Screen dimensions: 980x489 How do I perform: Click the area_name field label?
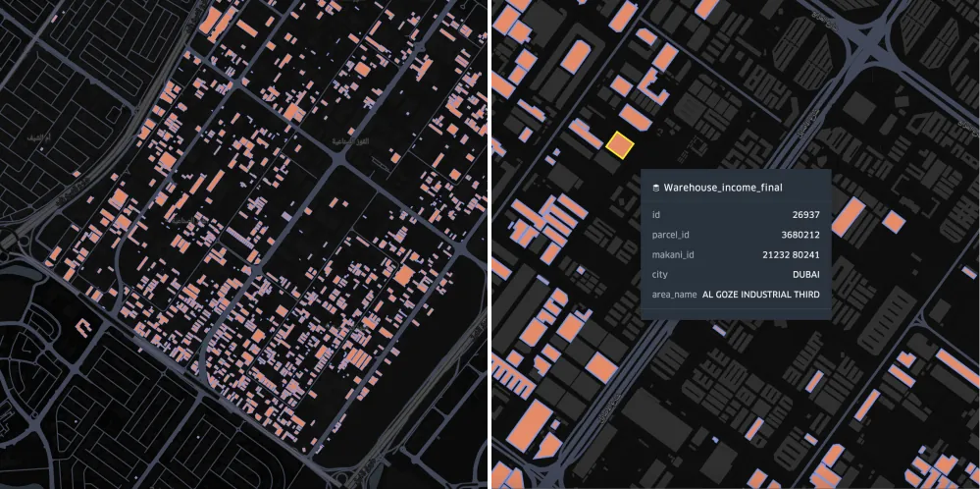click(x=674, y=295)
